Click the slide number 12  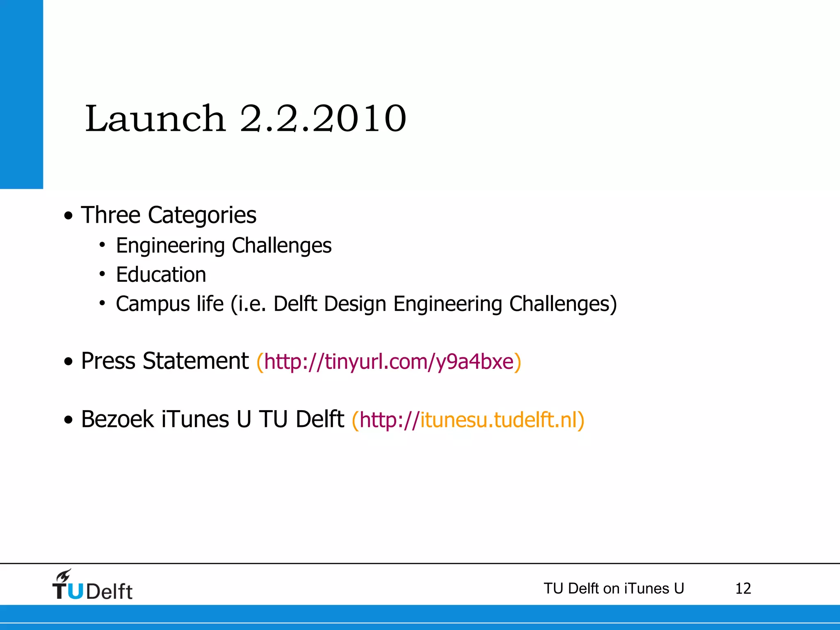(743, 589)
